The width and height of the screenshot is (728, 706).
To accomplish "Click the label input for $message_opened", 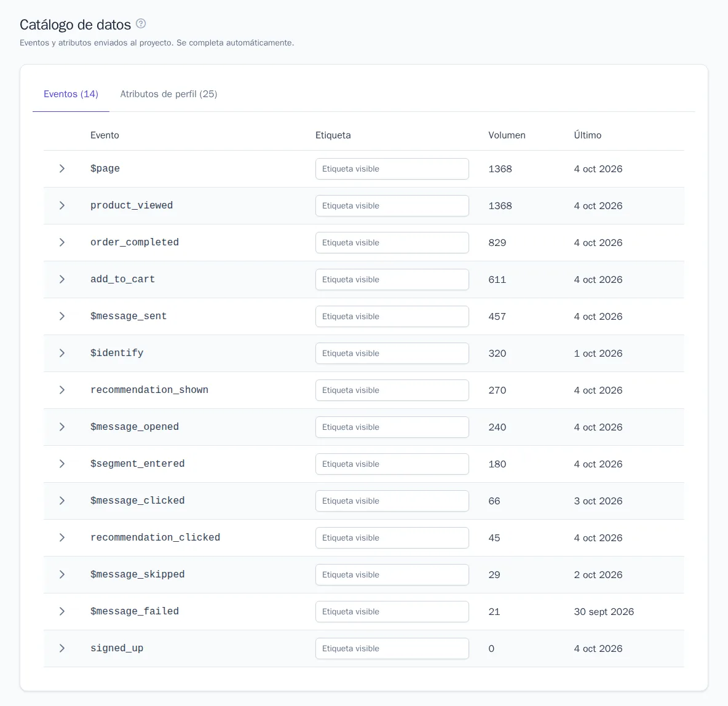I will point(392,427).
